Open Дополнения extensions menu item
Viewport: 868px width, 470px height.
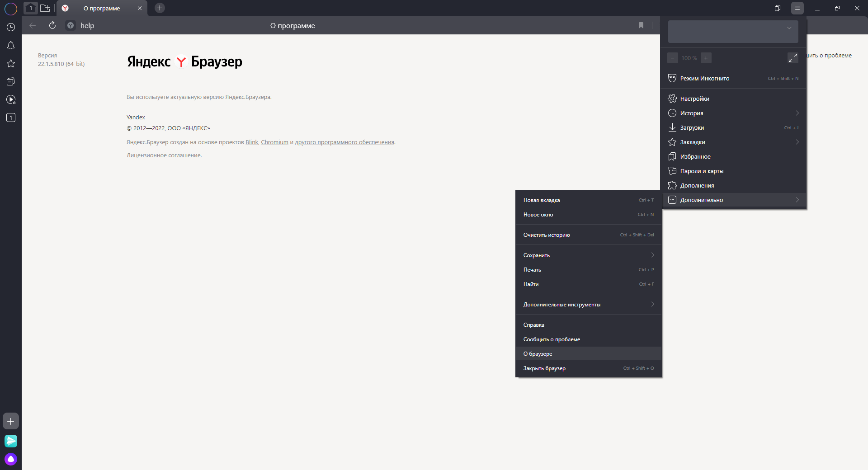pos(734,185)
